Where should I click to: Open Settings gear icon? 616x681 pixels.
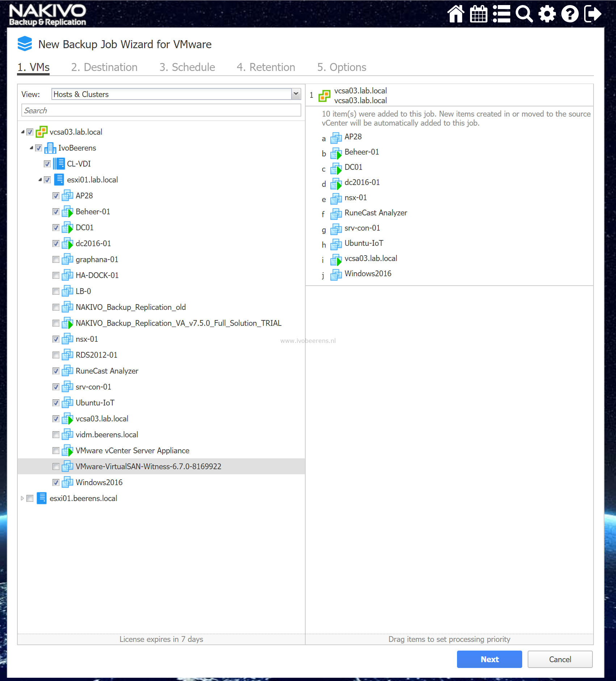tap(547, 14)
